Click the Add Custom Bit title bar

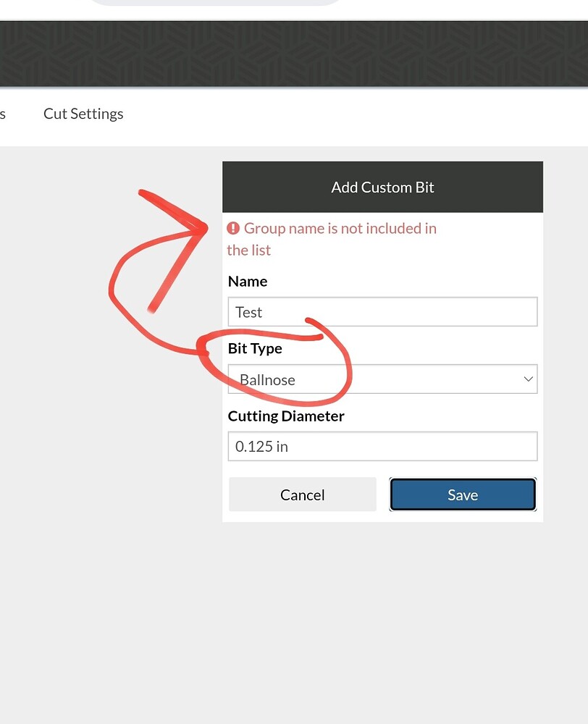382,187
